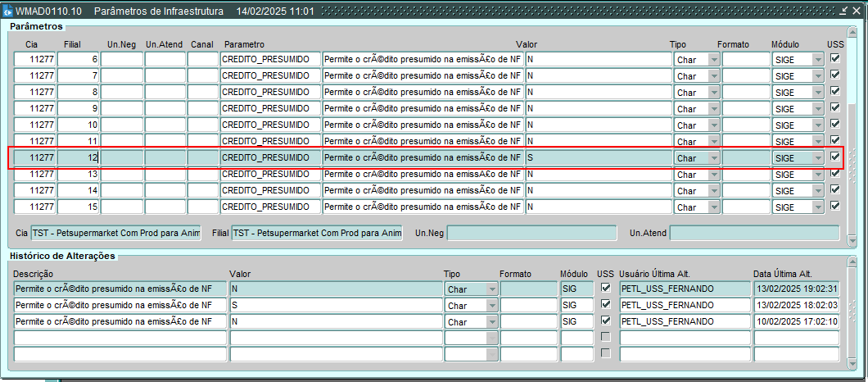Viewport: 868px width, 382px height.
Task: Click the Valor field in Filial 12 row
Action: click(x=596, y=157)
